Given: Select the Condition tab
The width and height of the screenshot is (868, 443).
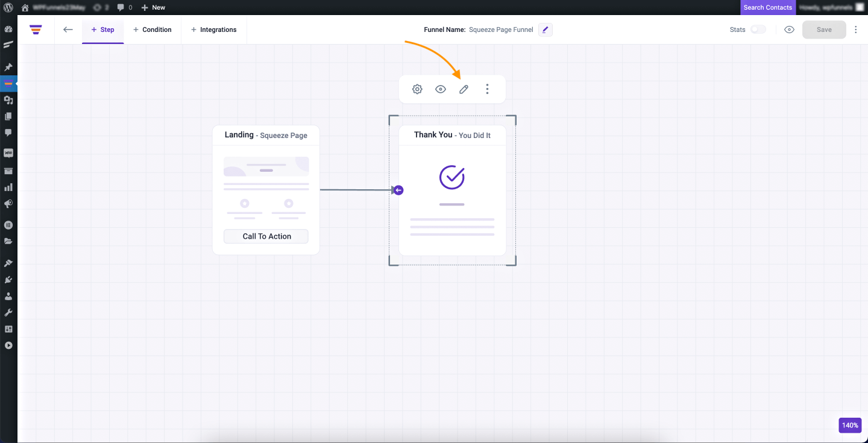Looking at the screenshot, I should point(153,30).
